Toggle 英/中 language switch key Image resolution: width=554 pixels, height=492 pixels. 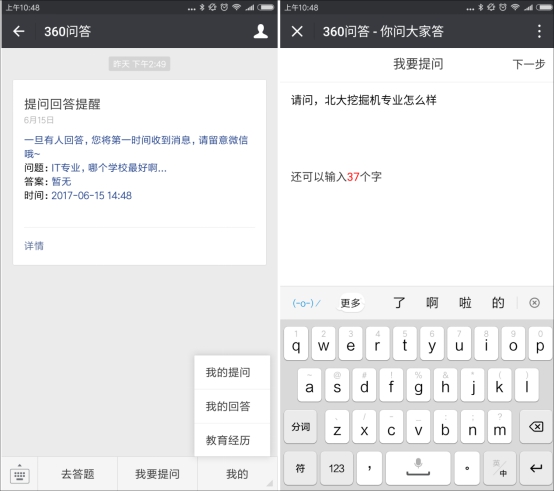(500, 468)
